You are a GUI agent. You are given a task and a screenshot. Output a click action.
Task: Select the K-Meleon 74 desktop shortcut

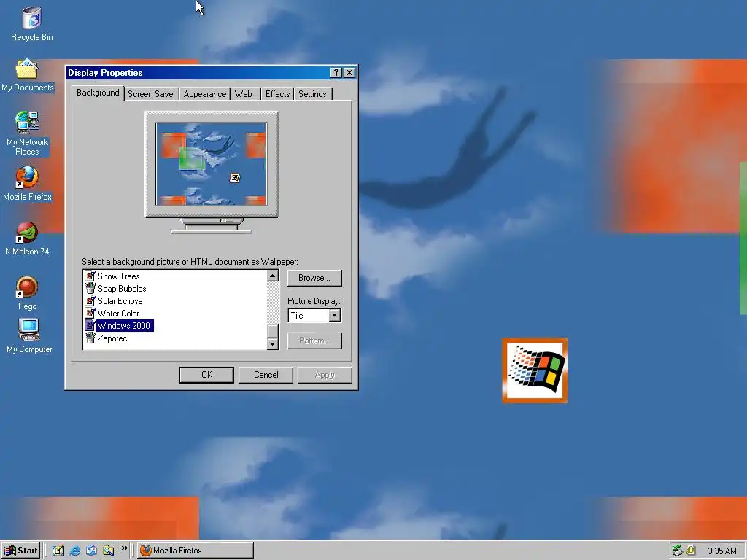[27, 238]
